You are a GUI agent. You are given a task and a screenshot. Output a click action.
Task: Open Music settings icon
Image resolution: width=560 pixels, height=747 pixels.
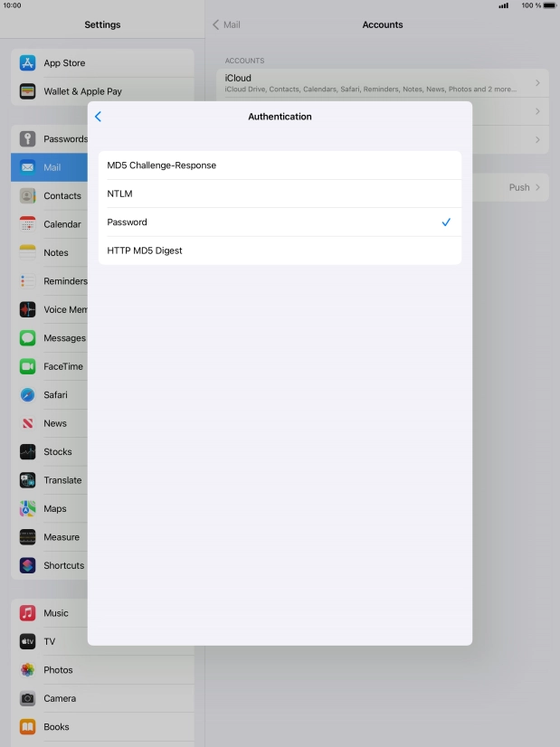tap(28, 613)
